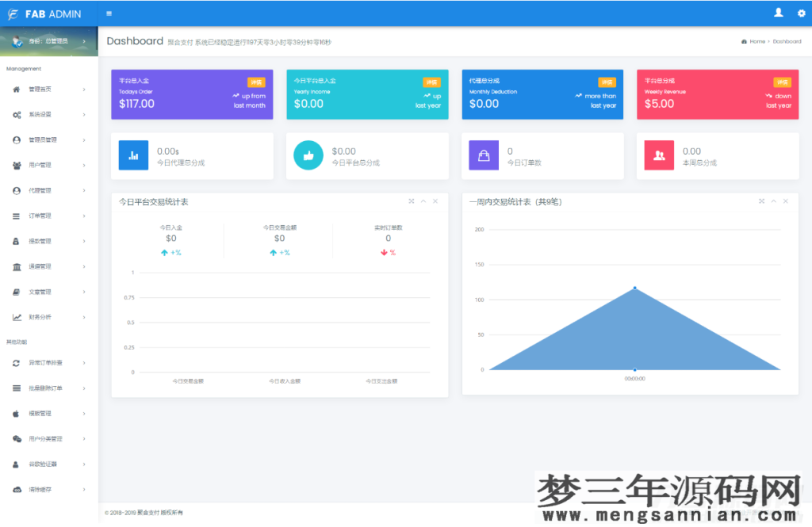Click the user account icon in the top bar
This screenshot has height=527, width=812.
pyautogui.click(x=779, y=13)
